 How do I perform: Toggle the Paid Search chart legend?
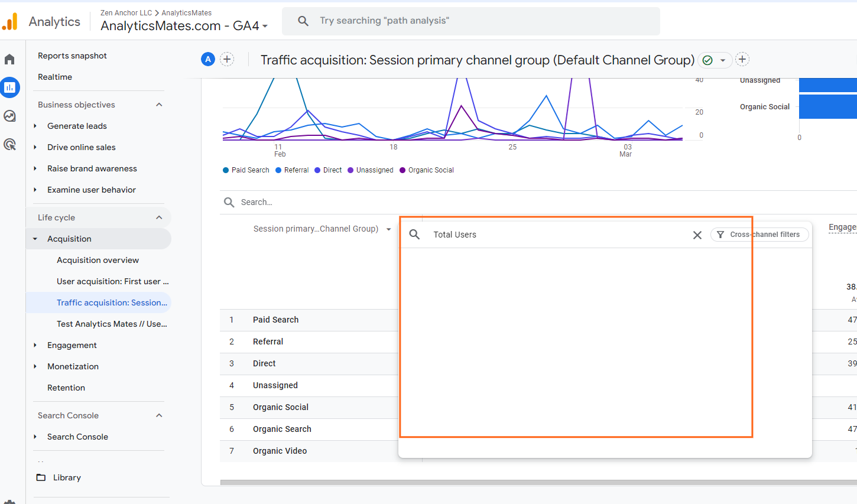tap(246, 170)
